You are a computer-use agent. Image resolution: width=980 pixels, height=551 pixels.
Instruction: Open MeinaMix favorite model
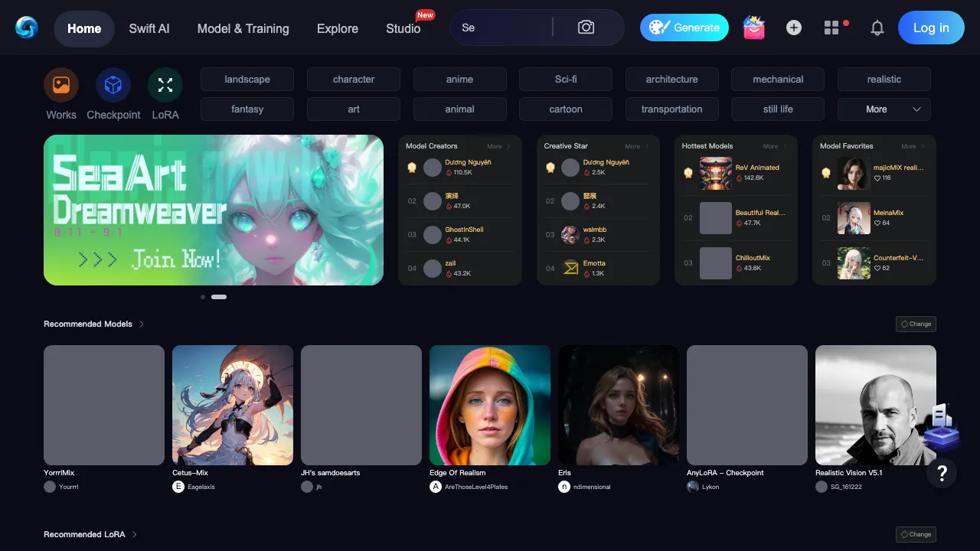coord(874,218)
